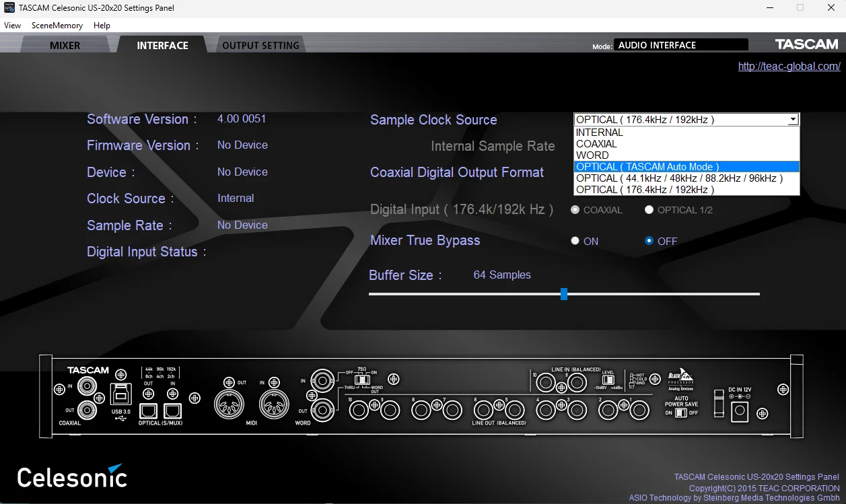
Task: Click the LEVEL -10dBV/+4dBu switch on rear panel
Action: click(x=608, y=380)
